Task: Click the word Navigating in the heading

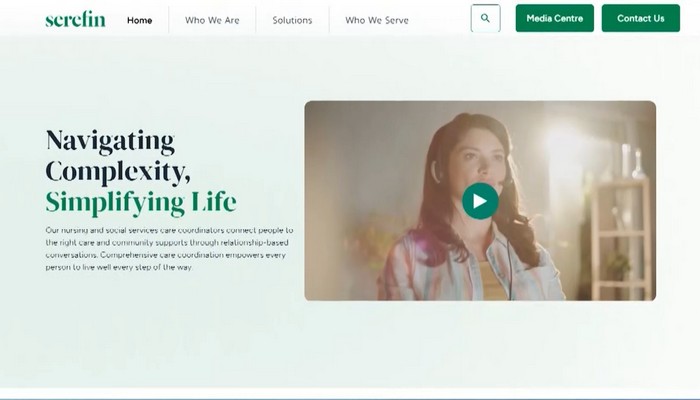Action: 110,140
